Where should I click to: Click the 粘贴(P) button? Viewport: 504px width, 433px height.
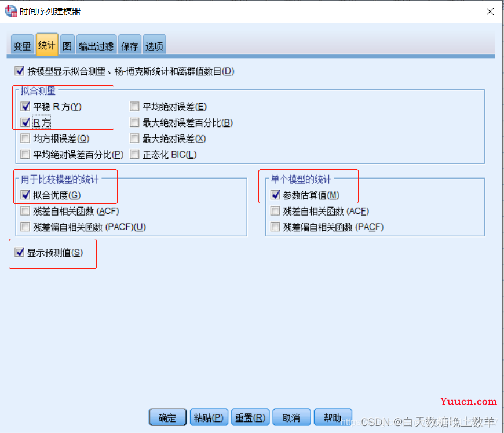pyautogui.click(x=209, y=417)
